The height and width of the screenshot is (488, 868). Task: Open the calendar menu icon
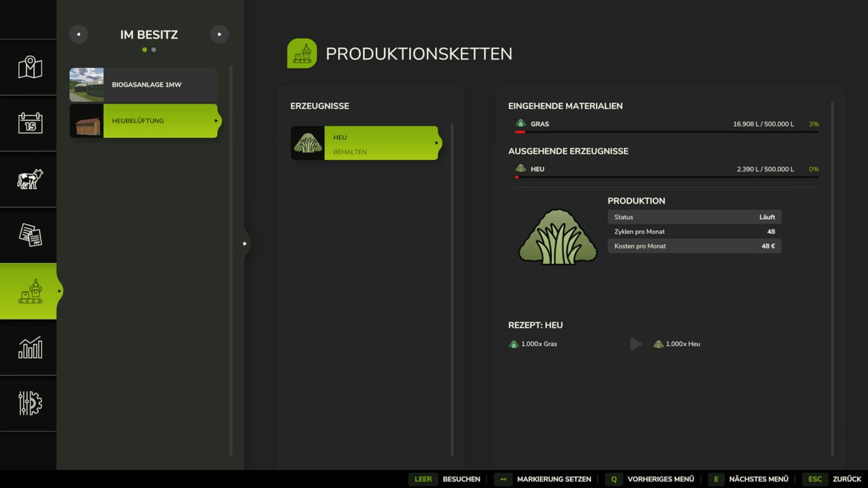(x=29, y=123)
